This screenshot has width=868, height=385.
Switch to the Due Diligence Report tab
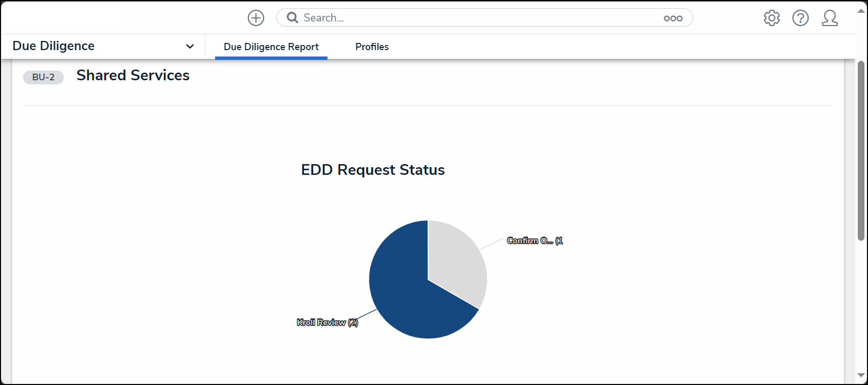coord(271,47)
